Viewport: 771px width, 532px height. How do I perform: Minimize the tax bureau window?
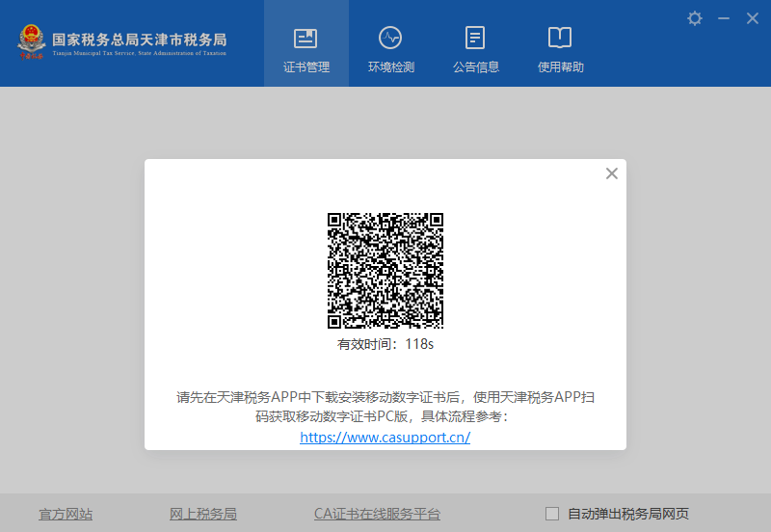pos(724,18)
